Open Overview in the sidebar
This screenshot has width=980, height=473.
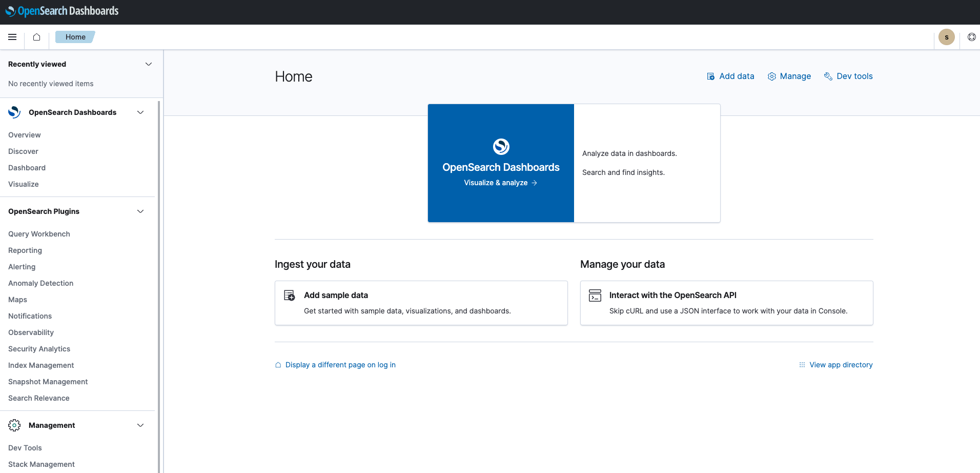click(25, 135)
